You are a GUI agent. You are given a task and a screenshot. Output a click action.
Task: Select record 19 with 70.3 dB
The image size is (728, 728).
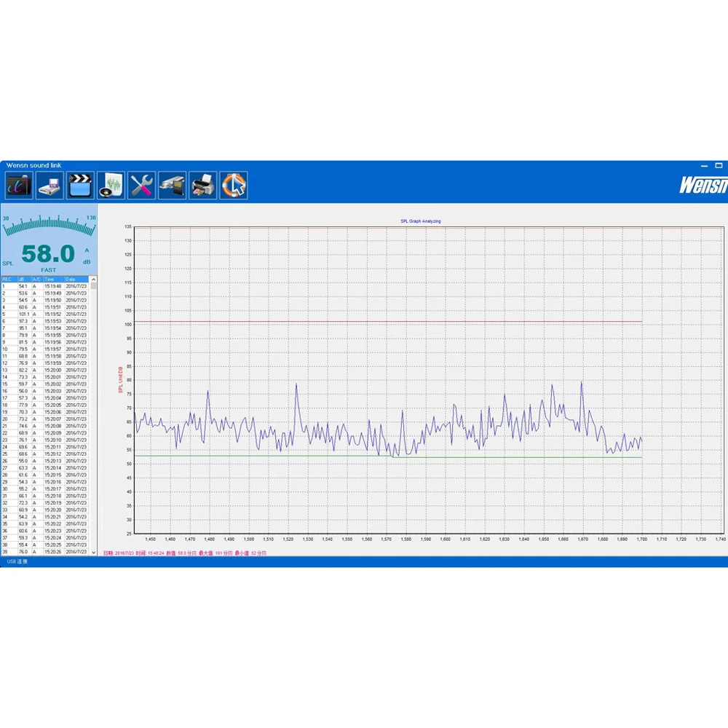[45, 412]
